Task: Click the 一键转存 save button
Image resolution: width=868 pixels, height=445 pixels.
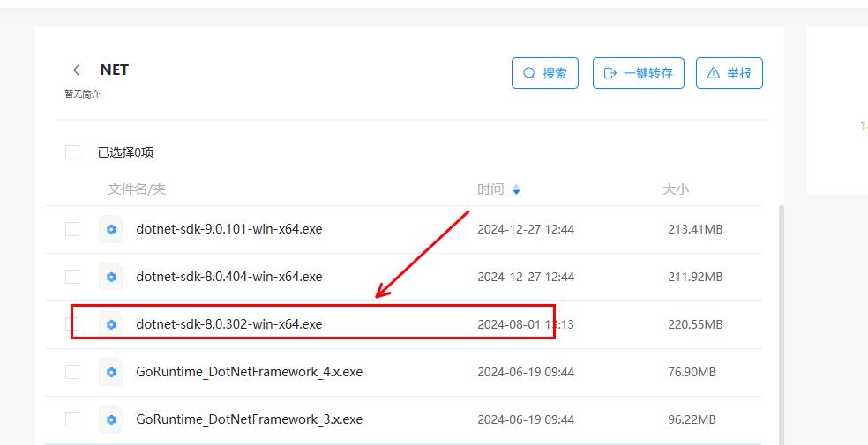Action: click(638, 73)
